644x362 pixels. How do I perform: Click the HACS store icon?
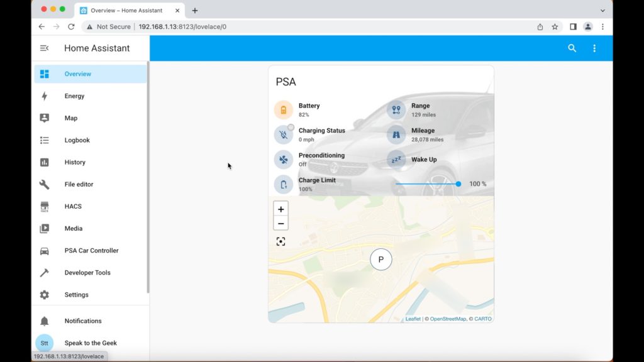[45, 206]
